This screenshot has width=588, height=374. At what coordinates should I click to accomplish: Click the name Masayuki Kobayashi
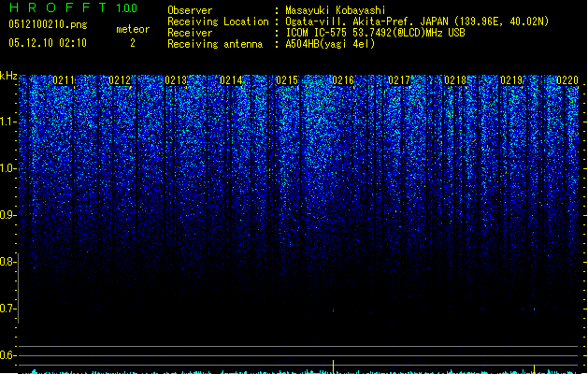336,10
